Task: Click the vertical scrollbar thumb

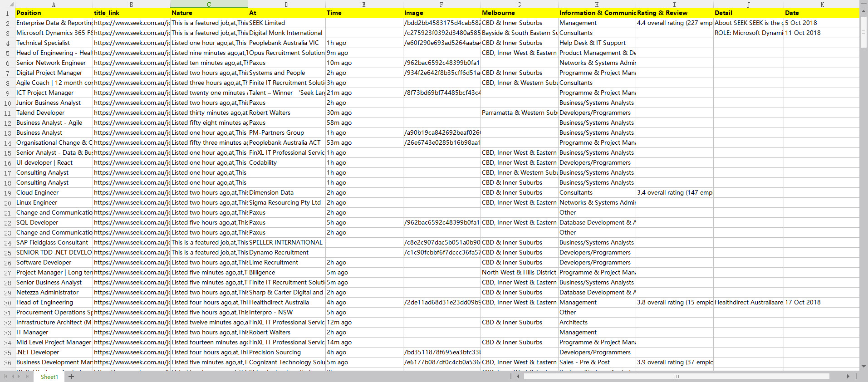Action: point(863,32)
